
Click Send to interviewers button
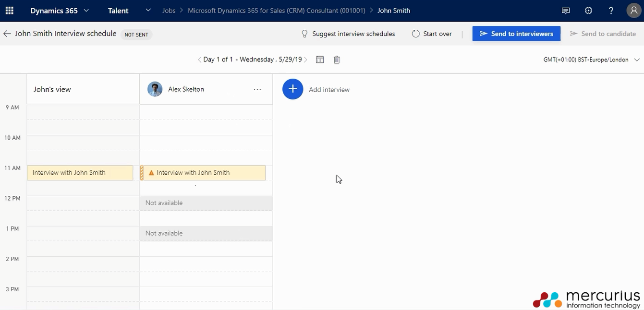pos(516,34)
